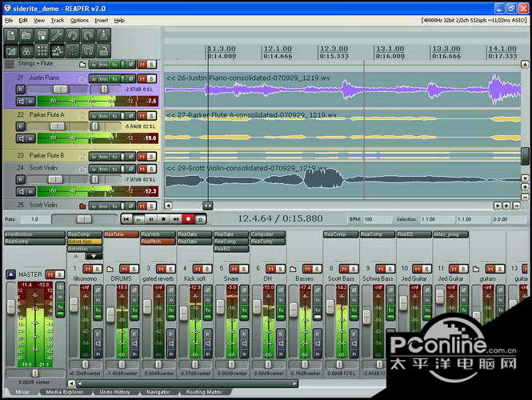The width and height of the screenshot is (532, 400).
Task: Expand the Scott Violin track 25 folder icon
Action: (82, 206)
